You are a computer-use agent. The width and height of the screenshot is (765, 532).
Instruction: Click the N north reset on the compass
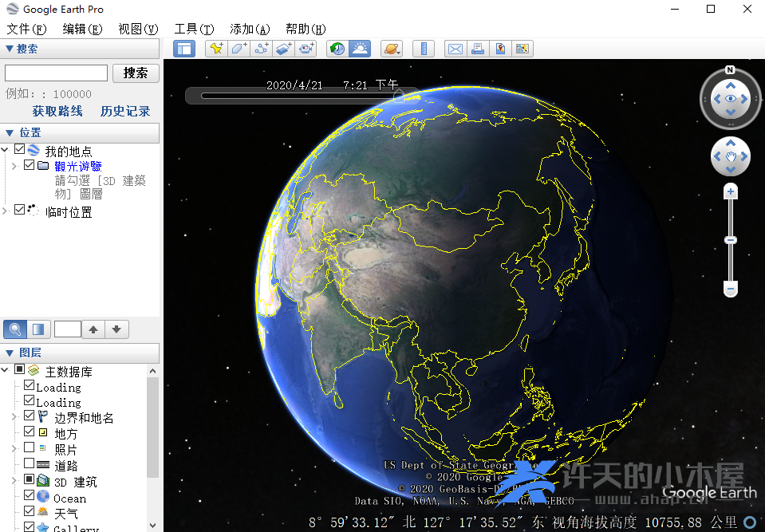[x=730, y=69]
